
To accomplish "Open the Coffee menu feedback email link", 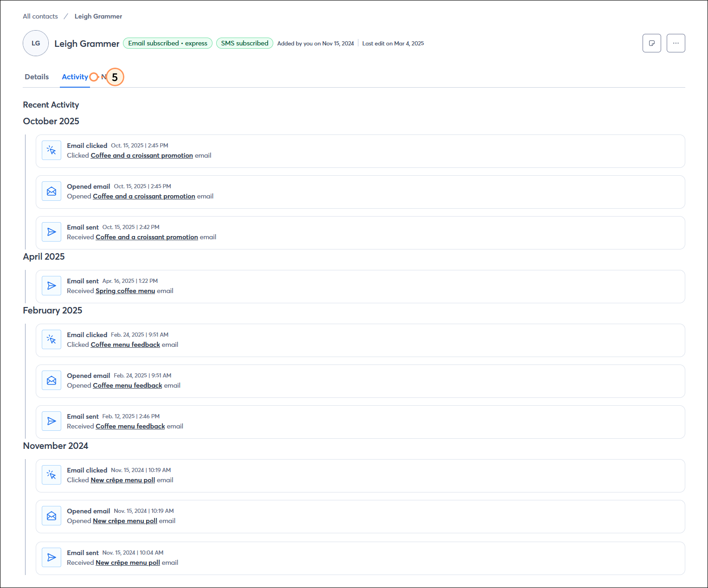I will [125, 345].
